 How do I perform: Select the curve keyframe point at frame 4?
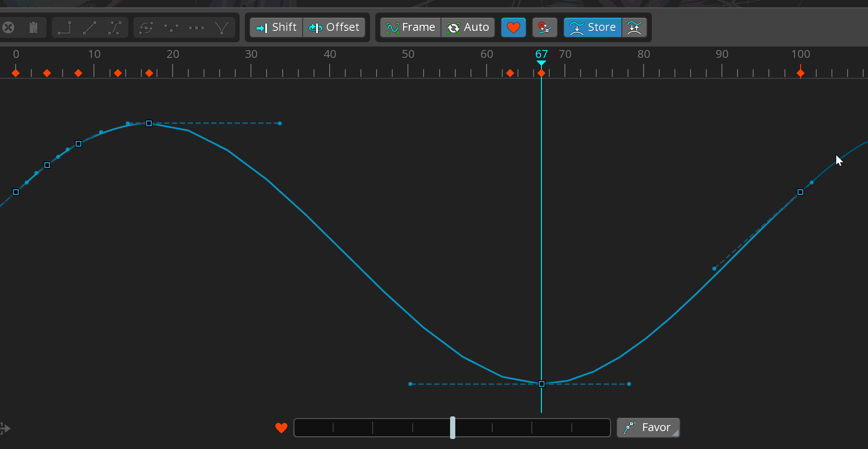pos(47,165)
